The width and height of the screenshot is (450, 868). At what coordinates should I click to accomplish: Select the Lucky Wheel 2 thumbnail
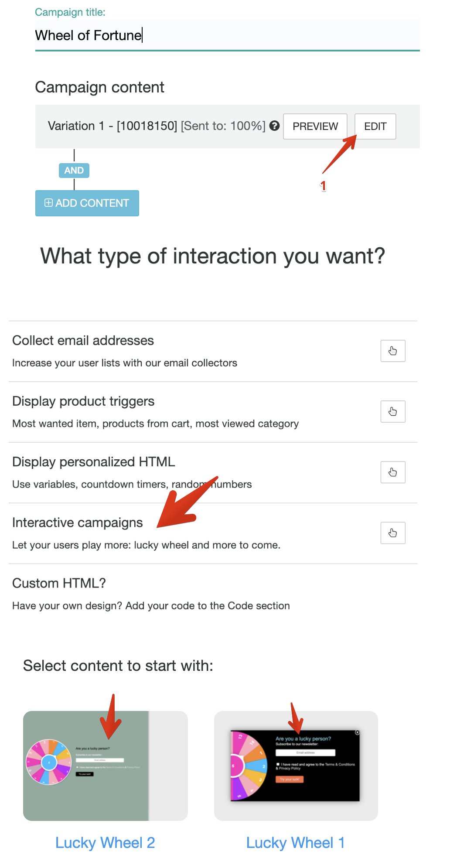[106, 766]
